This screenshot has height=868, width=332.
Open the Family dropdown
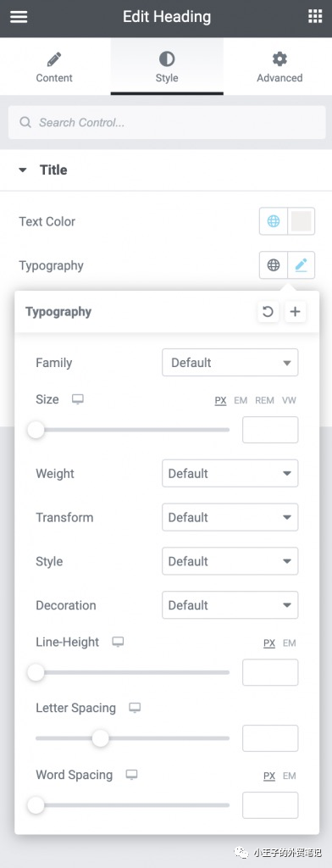(x=230, y=363)
